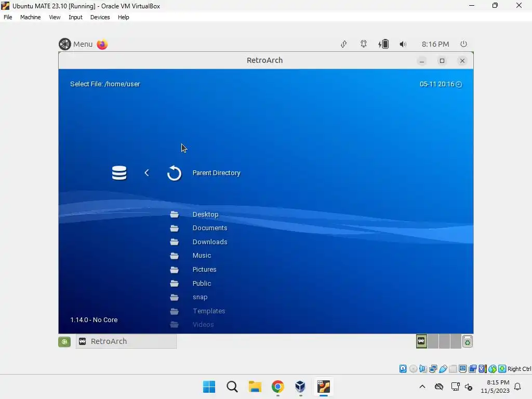Click the Templates folder icon
This screenshot has height=399, width=532.
pos(175,311)
